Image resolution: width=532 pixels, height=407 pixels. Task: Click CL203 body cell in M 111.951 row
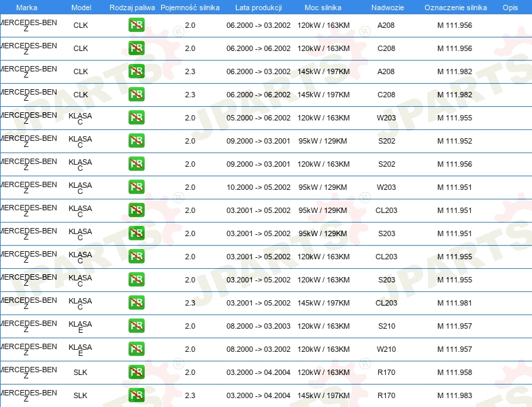[386, 210]
